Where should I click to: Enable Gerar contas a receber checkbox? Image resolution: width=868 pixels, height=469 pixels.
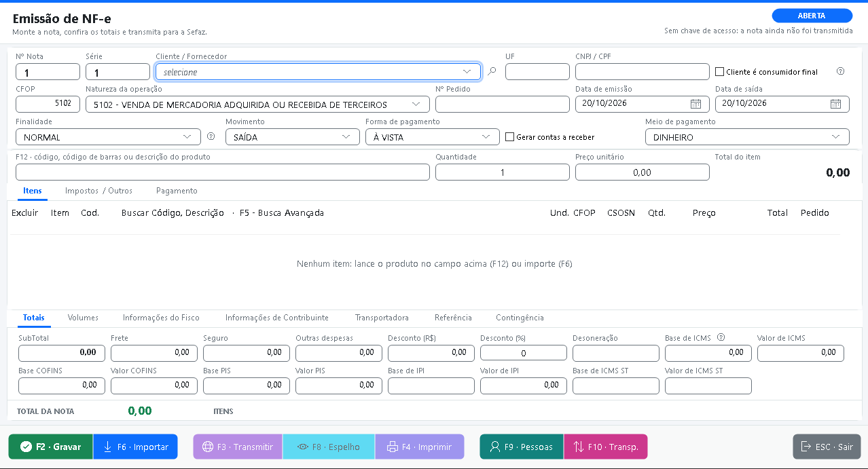tap(509, 136)
